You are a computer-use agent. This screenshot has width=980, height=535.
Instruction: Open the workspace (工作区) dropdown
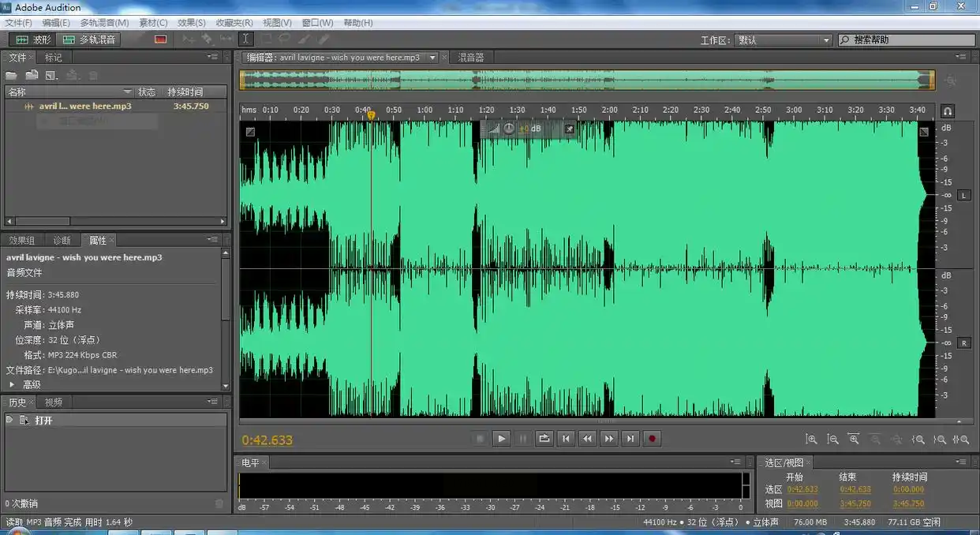coord(784,40)
